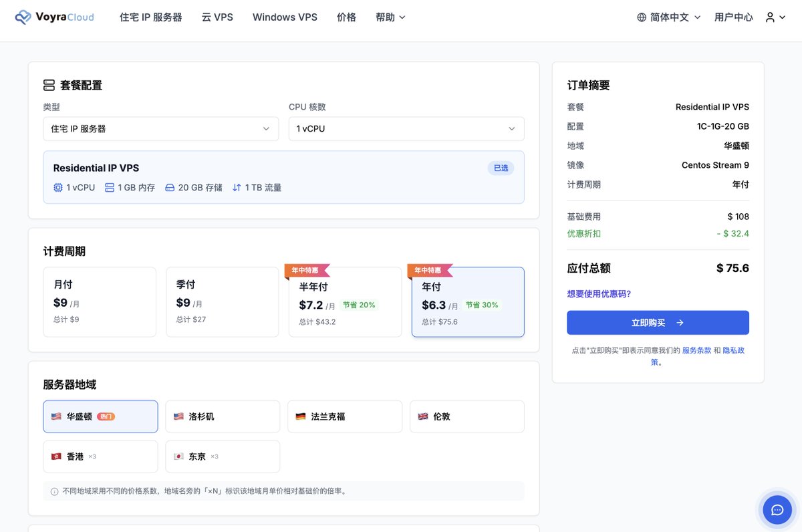This screenshot has width=802, height=532.
Task: Choose the 东京 server region
Action: pos(223,456)
